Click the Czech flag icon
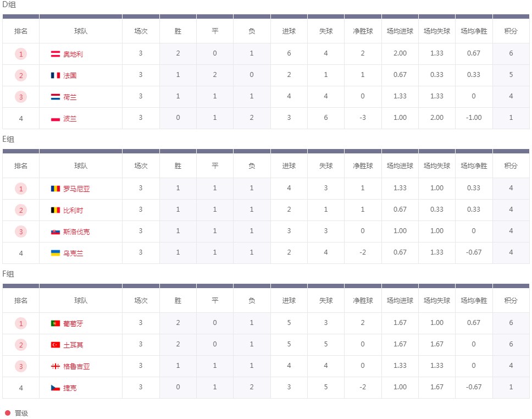The width and height of the screenshot is (532, 419). point(56,388)
